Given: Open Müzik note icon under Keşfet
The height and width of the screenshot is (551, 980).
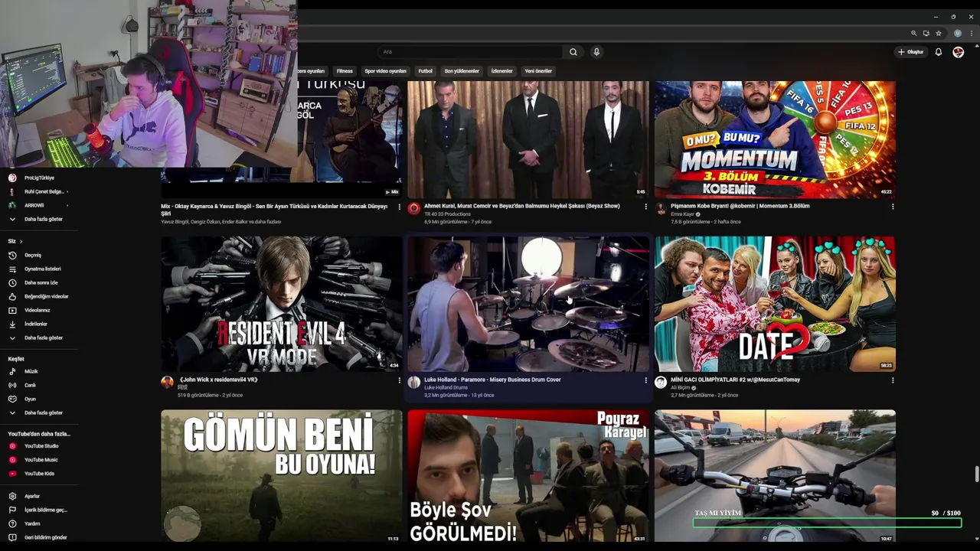Looking at the screenshot, I should 12,371.
